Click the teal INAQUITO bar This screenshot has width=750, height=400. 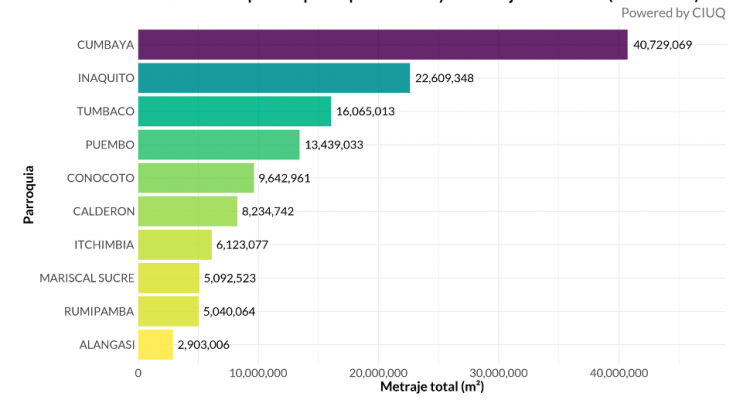(x=273, y=78)
